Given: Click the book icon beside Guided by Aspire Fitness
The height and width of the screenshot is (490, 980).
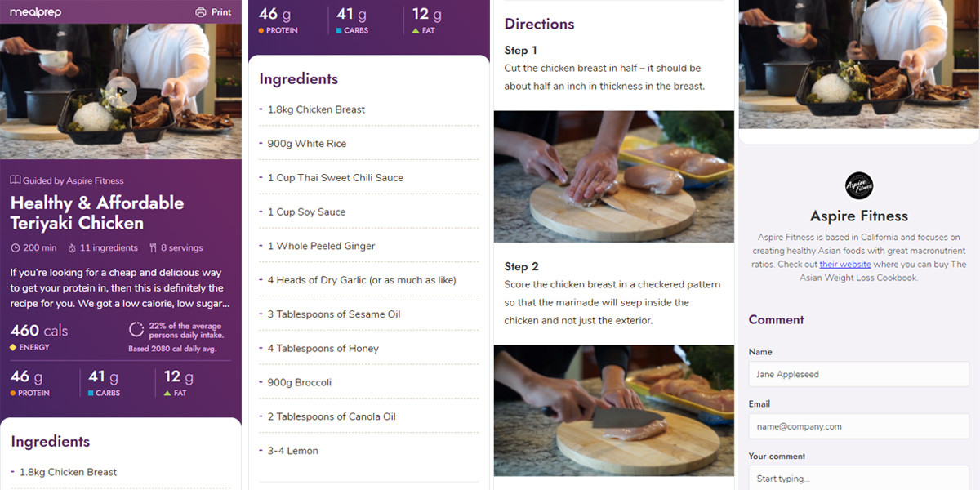Looking at the screenshot, I should (15, 180).
